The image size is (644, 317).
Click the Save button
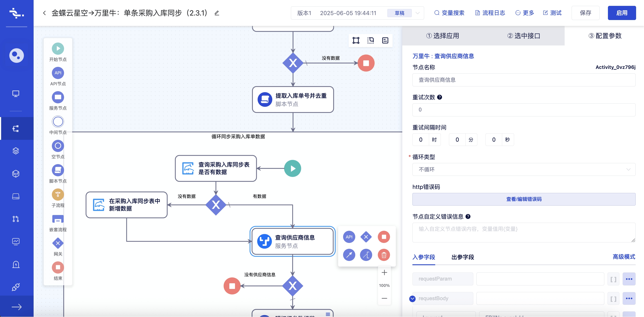coord(585,13)
